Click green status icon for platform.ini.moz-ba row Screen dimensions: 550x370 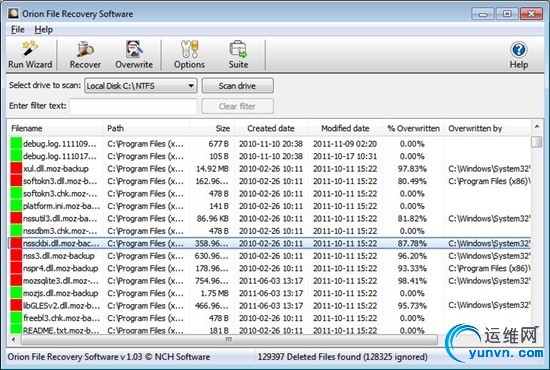click(x=16, y=206)
